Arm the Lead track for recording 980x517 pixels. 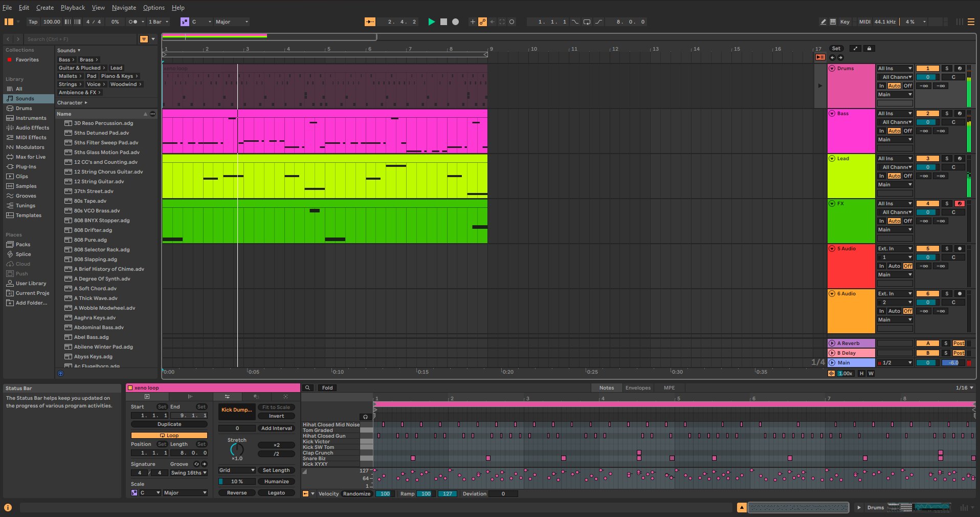[x=960, y=159]
